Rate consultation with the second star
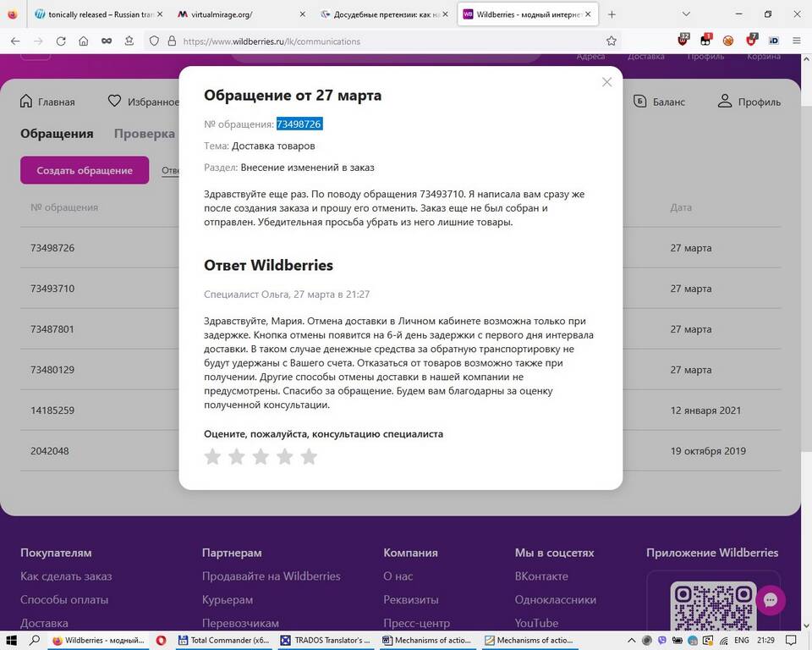 237,457
